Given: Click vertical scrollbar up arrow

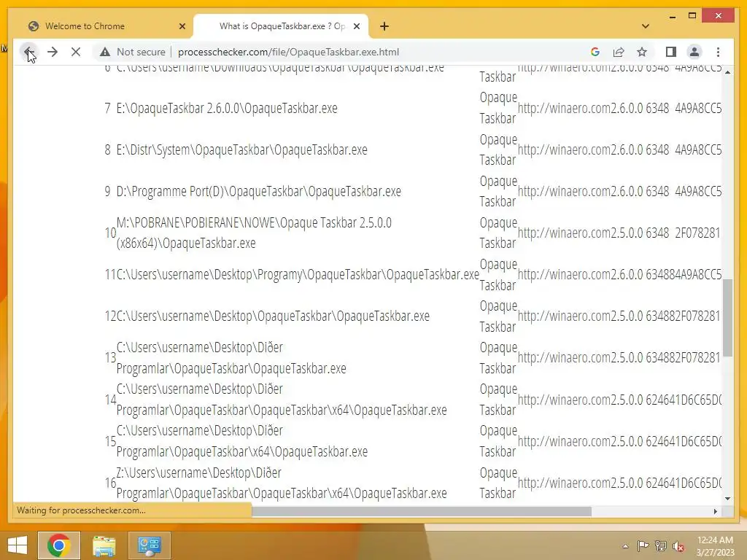Looking at the screenshot, I should 727,72.
